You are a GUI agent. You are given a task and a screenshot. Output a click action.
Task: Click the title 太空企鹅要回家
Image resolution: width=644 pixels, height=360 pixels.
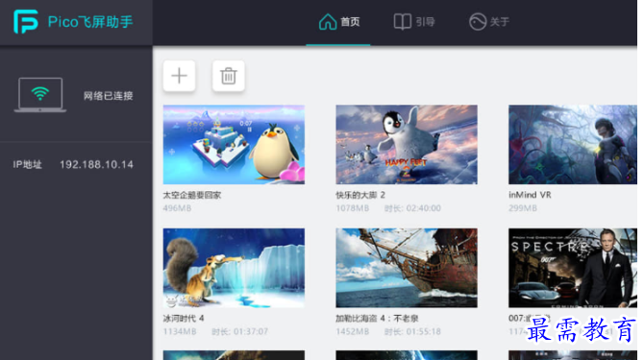coord(192,195)
